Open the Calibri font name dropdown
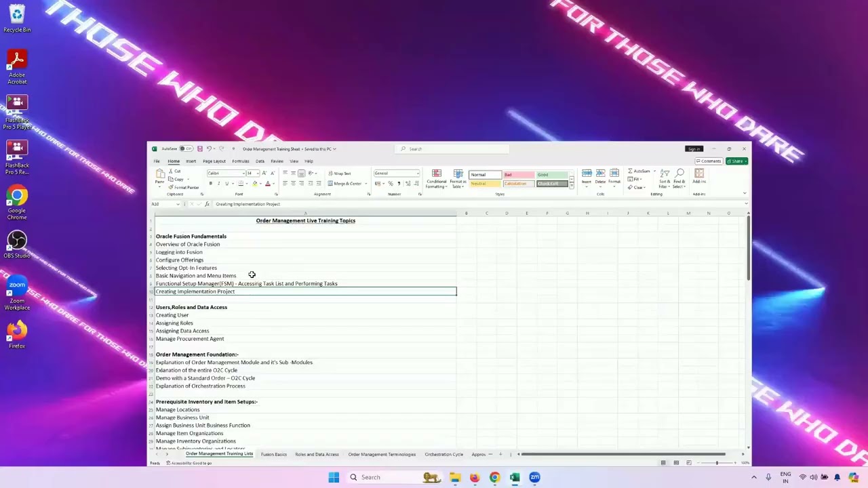Viewport: 868px width, 488px height. (243, 174)
